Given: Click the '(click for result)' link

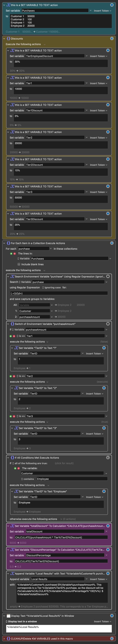Looking at the screenshot, I should [x=64, y=463].
